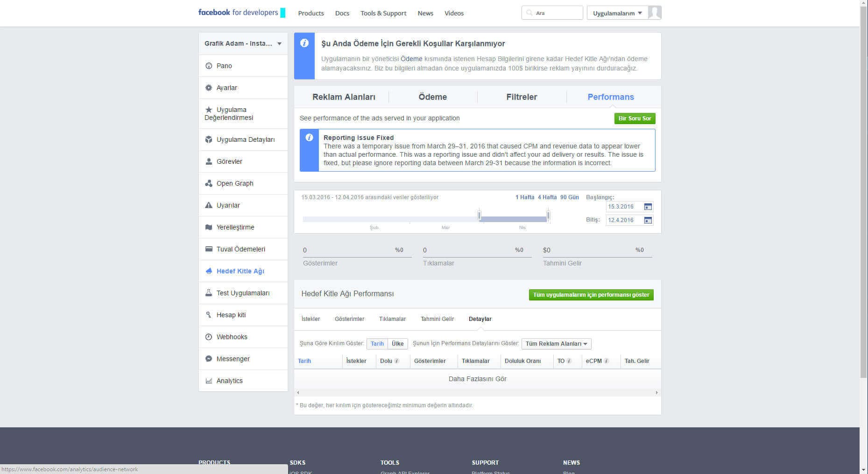Screen dimensions: 868x474
Task: Open the İstekler chart tab
Action: [311, 319]
